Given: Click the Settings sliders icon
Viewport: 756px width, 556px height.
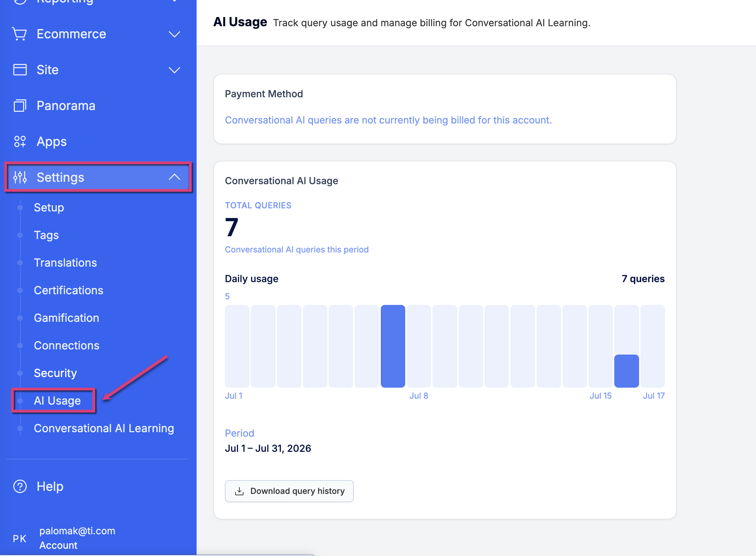Looking at the screenshot, I should pos(20,177).
